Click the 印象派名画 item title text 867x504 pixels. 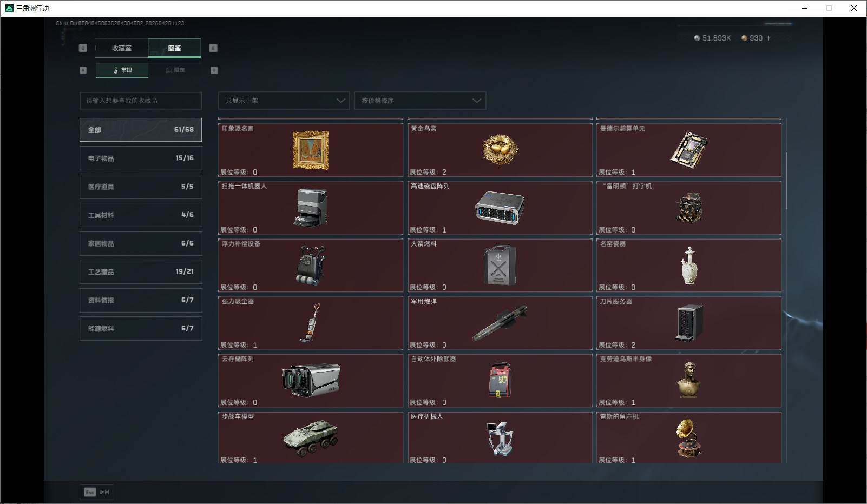(x=238, y=129)
